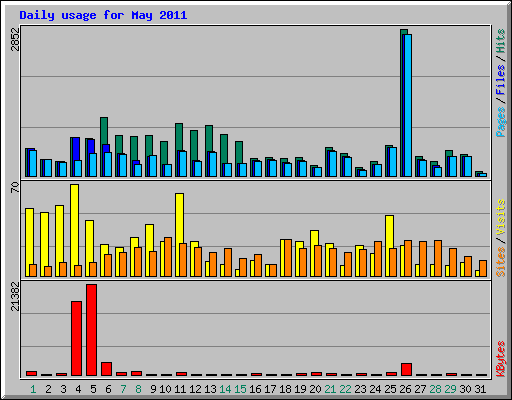512x400 pixels.
Task: Click the 2852 axis label for hits
Action: click(15, 39)
